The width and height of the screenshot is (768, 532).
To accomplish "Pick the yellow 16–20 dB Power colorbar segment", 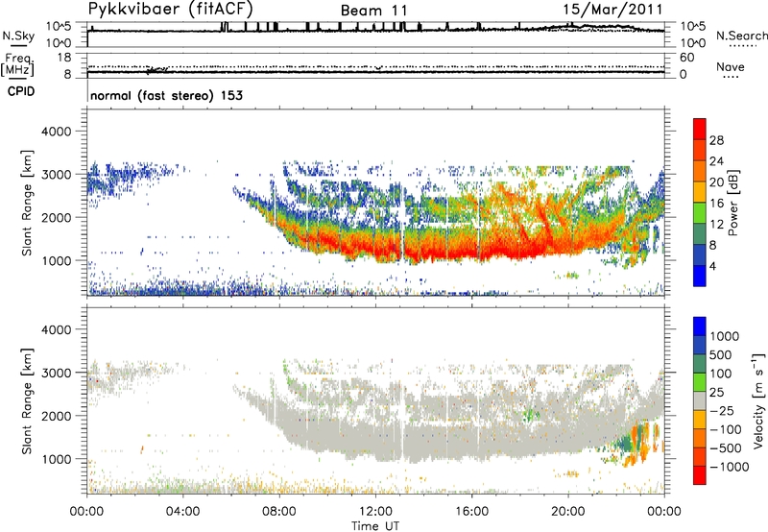I will (700, 192).
